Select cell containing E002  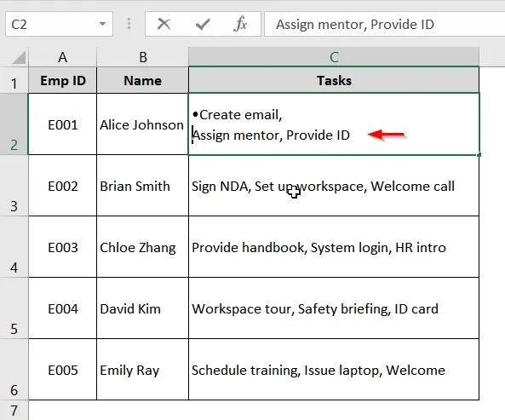click(x=62, y=185)
